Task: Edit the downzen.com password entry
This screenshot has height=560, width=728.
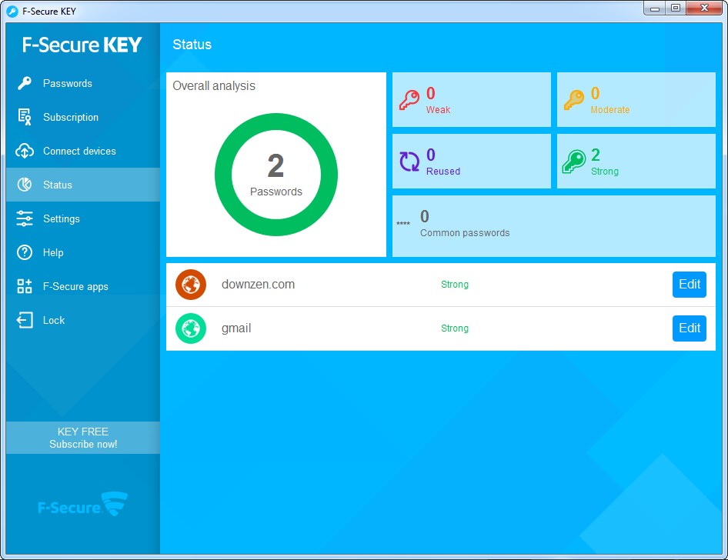Action: point(690,285)
